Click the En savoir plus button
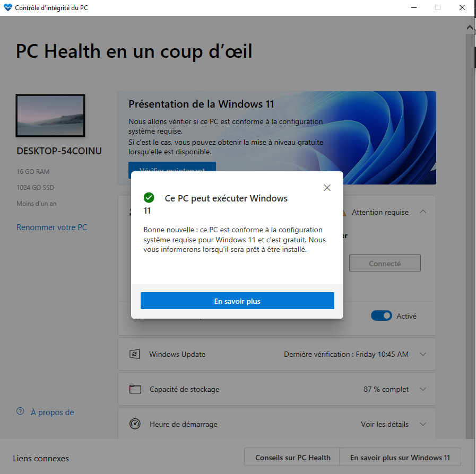The height and width of the screenshot is (474, 476). coord(237,301)
